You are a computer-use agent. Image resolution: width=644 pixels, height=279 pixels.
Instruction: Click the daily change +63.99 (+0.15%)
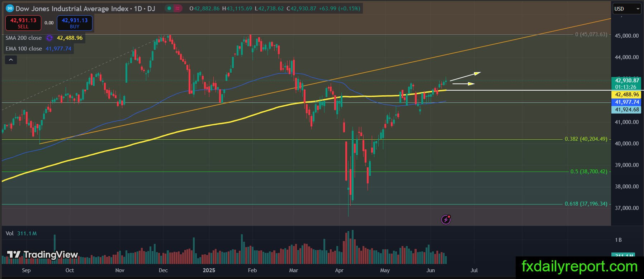(x=340, y=8)
